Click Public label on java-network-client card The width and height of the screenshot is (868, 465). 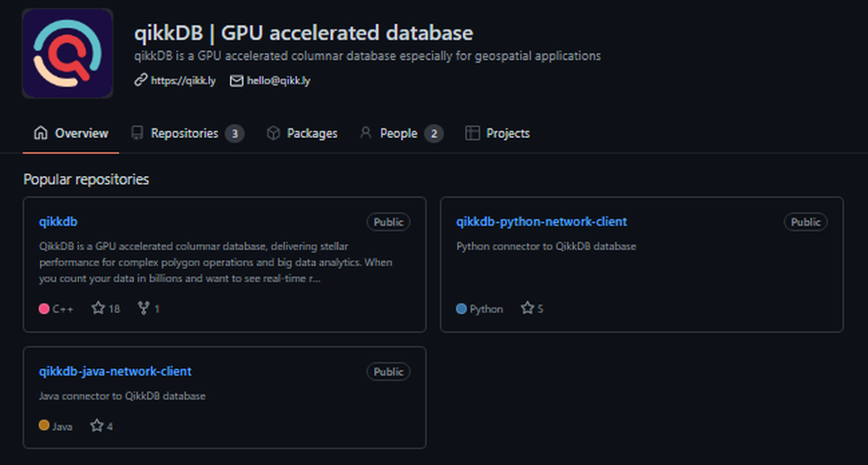(x=389, y=372)
